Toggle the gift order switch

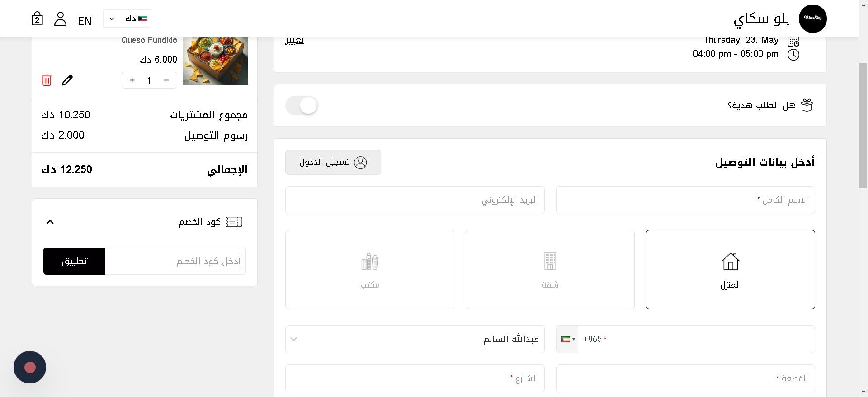point(302,106)
